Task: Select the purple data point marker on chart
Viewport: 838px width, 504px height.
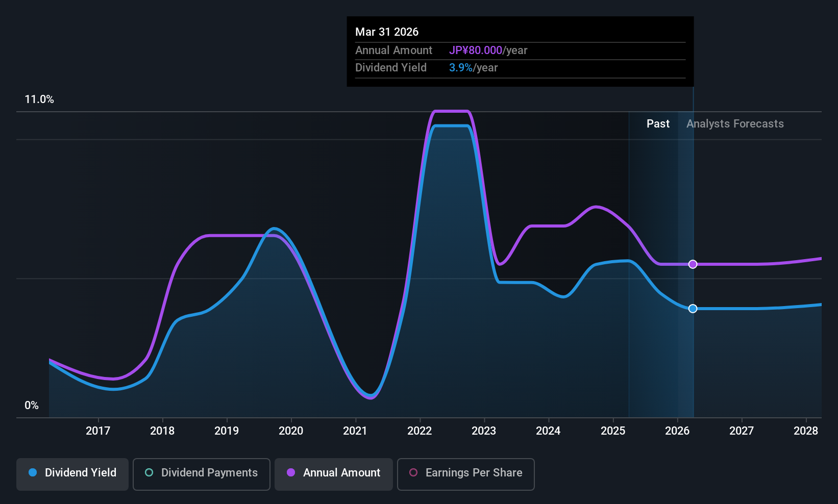Action: (x=693, y=264)
